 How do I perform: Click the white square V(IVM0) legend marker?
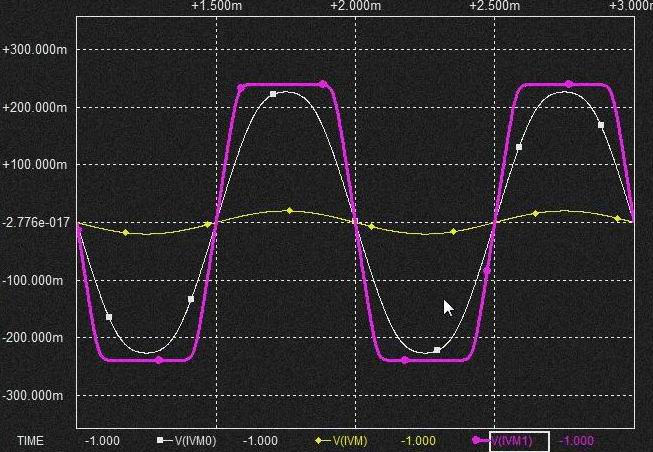coord(160,440)
